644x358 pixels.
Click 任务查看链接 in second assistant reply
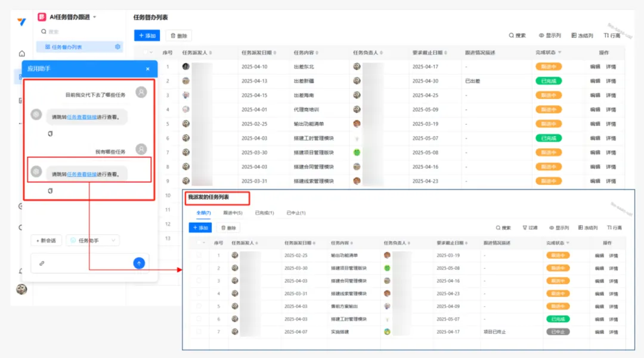point(82,174)
